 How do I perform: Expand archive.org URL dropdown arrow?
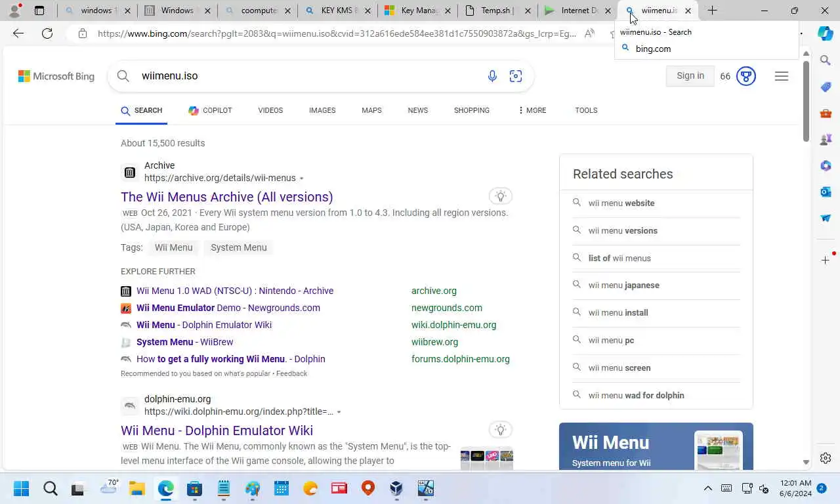301,178
